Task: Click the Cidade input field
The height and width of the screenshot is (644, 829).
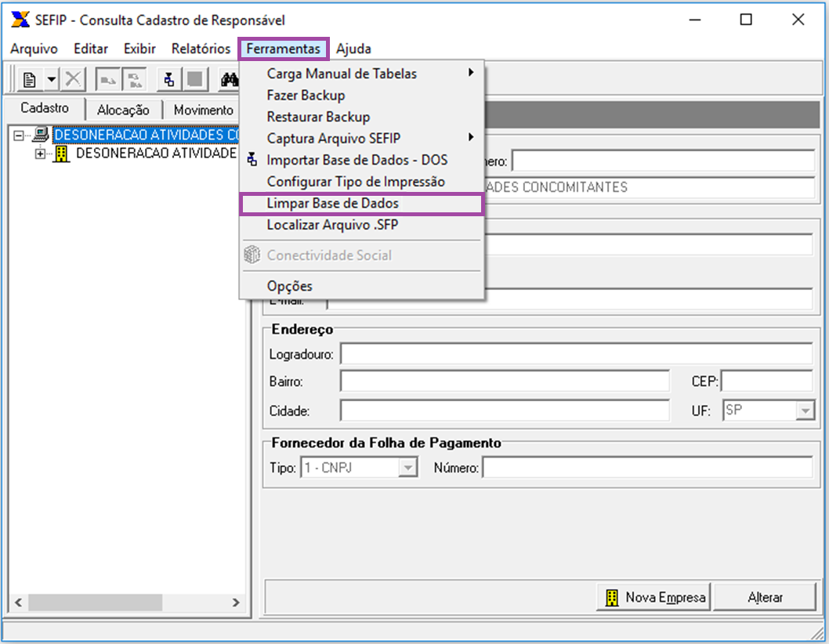Action: point(505,411)
